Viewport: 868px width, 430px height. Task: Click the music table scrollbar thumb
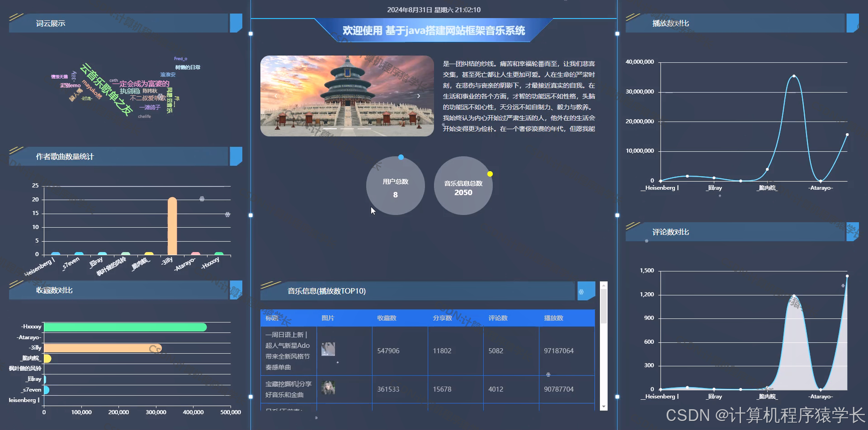pos(604,306)
